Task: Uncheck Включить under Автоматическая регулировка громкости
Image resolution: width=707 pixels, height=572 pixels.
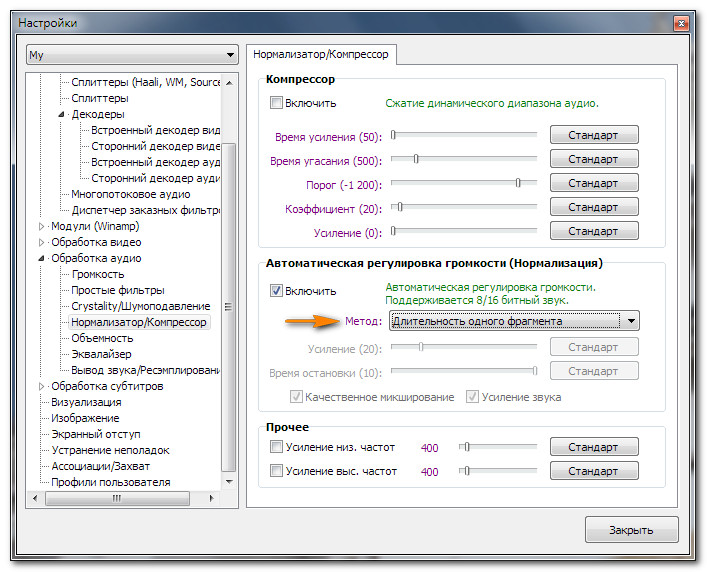Action: tap(276, 291)
